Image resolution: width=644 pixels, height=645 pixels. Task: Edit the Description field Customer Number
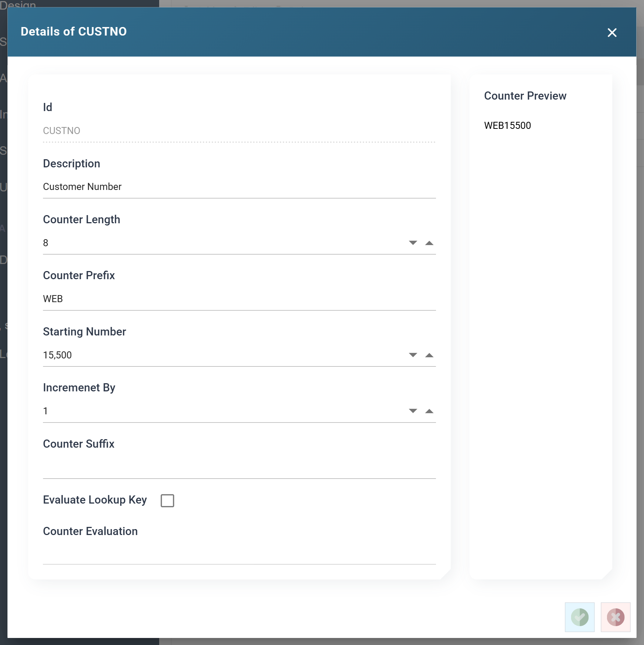tap(239, 187)
